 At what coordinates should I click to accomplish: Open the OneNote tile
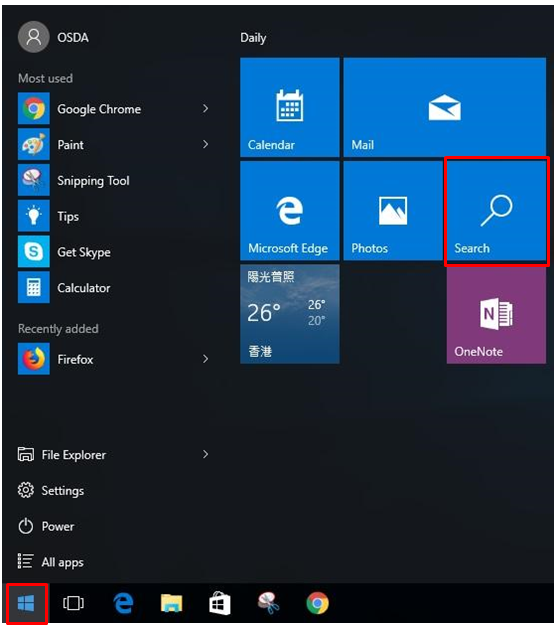click(497, 315)
